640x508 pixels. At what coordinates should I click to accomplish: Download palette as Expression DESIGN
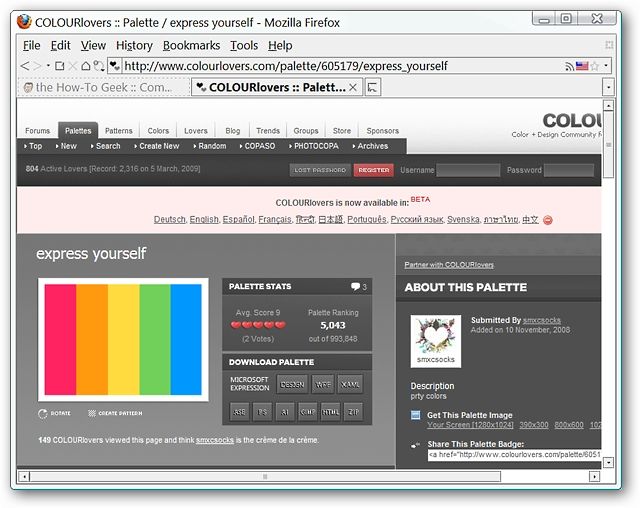(x=292, y=384)
